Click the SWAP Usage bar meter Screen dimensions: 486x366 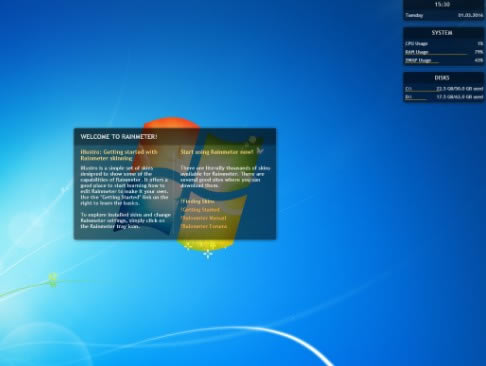point(422,63)
